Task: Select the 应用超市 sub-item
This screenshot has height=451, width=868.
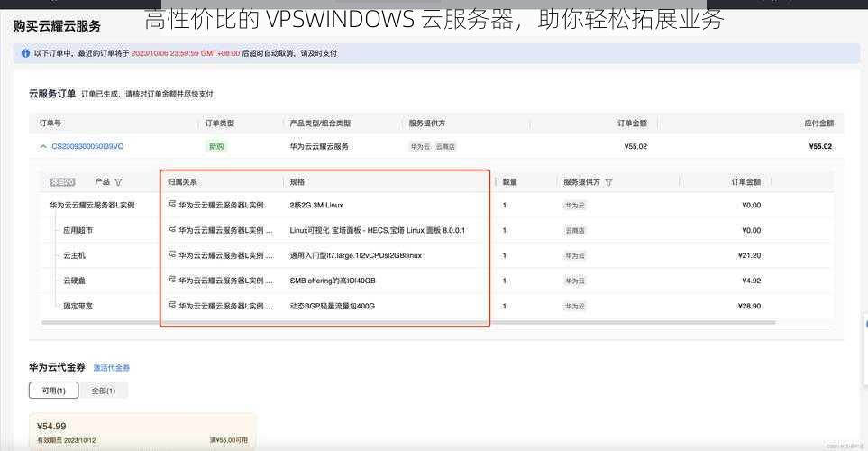Action: 78,230
